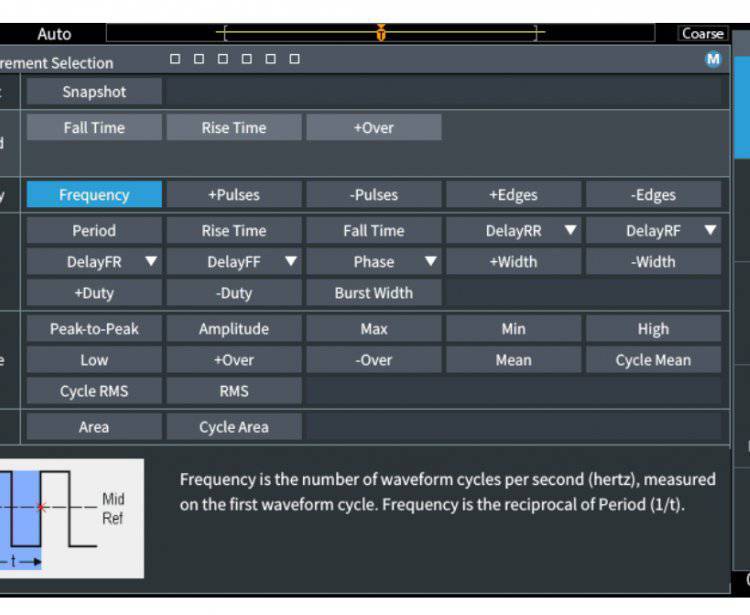Expand the DelayFF dropdown arrow

[291, 261]
